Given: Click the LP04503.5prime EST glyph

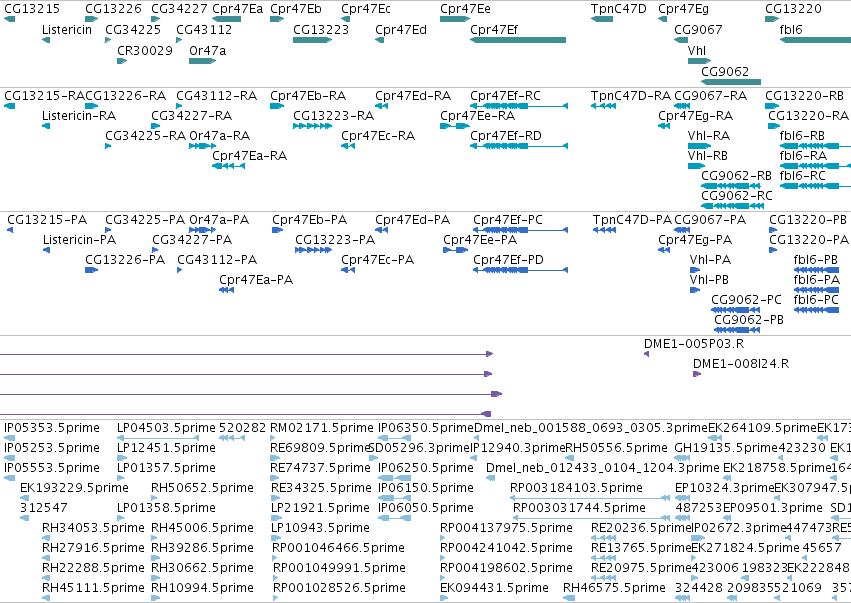Looking at the screenshot, I should pos(158,438).
